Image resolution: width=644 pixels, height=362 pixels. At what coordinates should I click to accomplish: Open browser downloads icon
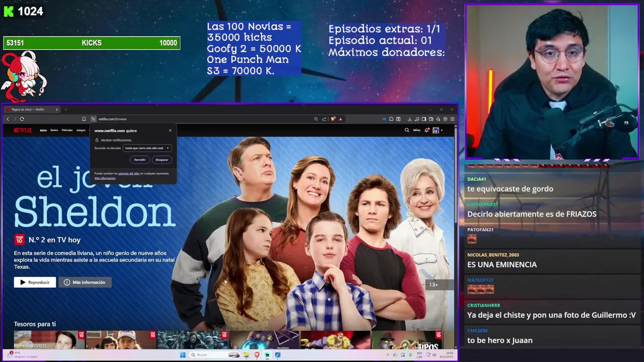[x=410, y=119]
